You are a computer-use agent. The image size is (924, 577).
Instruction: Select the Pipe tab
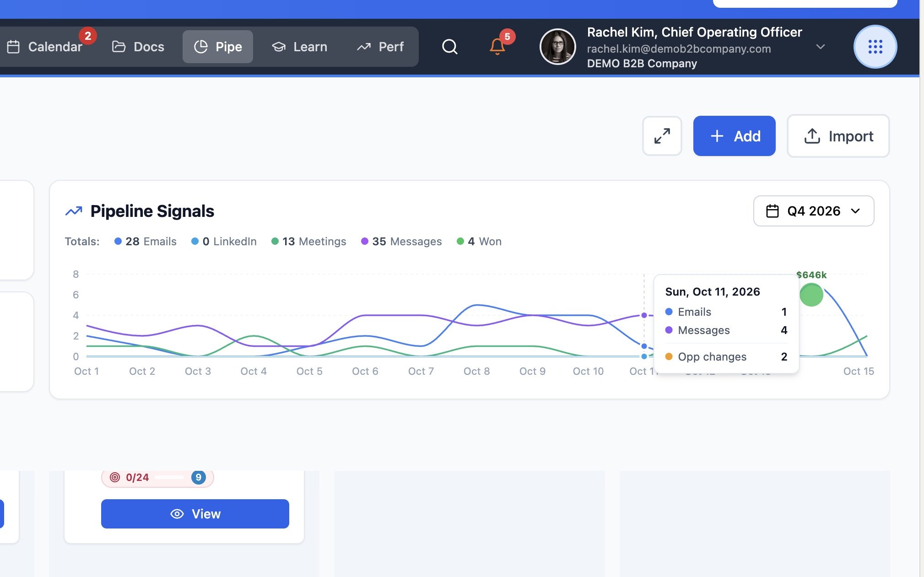(218, 47)
